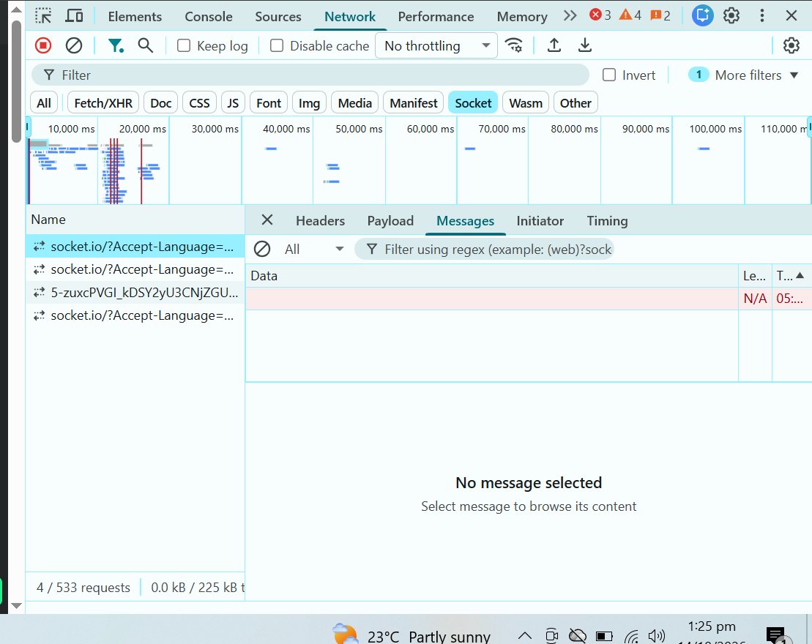Open network conditions Wi-Fi icon

[x=514, y=45]
